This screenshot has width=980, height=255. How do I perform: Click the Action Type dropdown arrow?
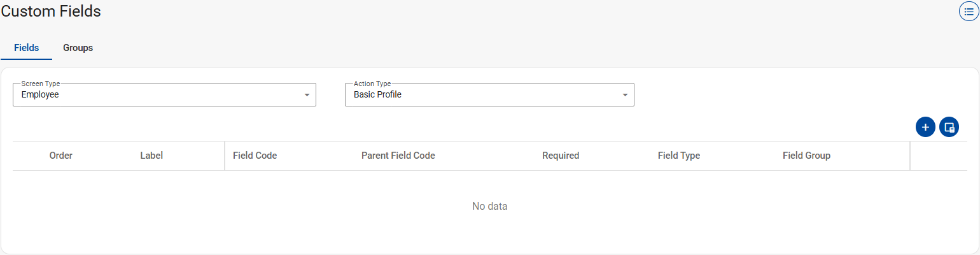[x=625, y=95]
